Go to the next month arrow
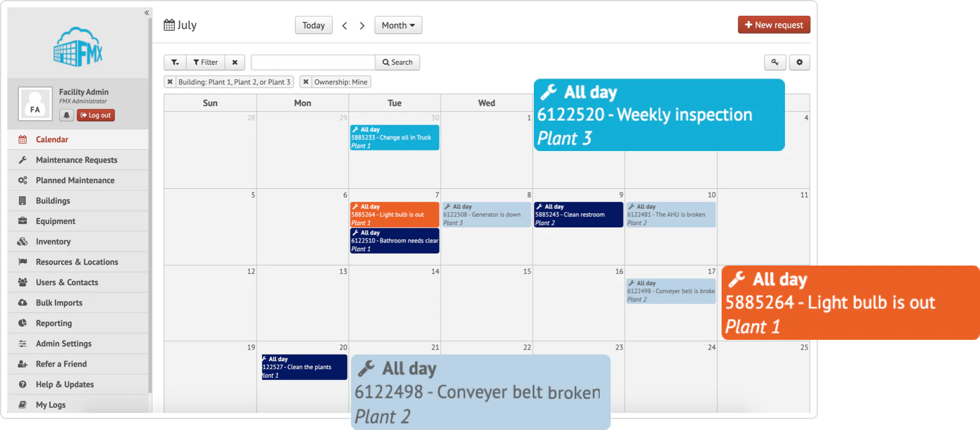Viewport: 980px width, 430px height. (x=362, y=26)
